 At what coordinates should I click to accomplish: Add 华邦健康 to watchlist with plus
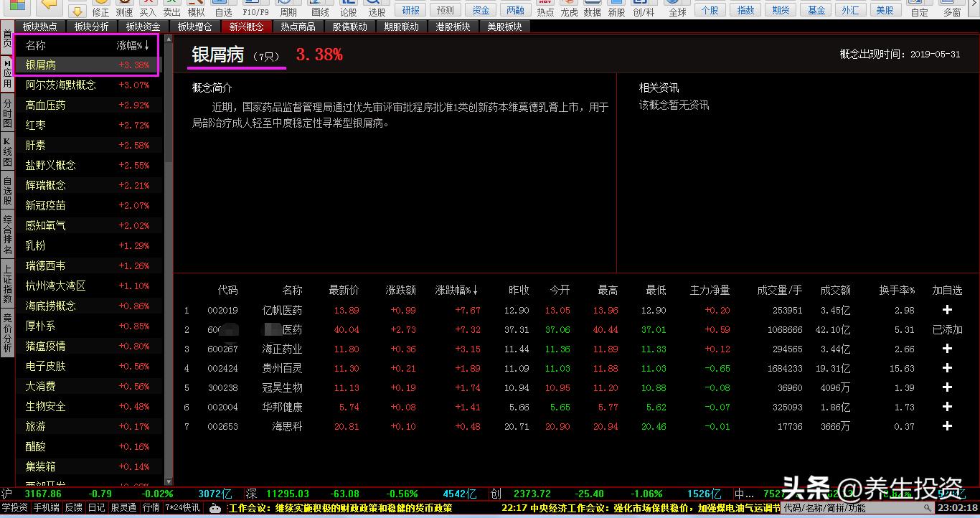[x=947, y=407]
